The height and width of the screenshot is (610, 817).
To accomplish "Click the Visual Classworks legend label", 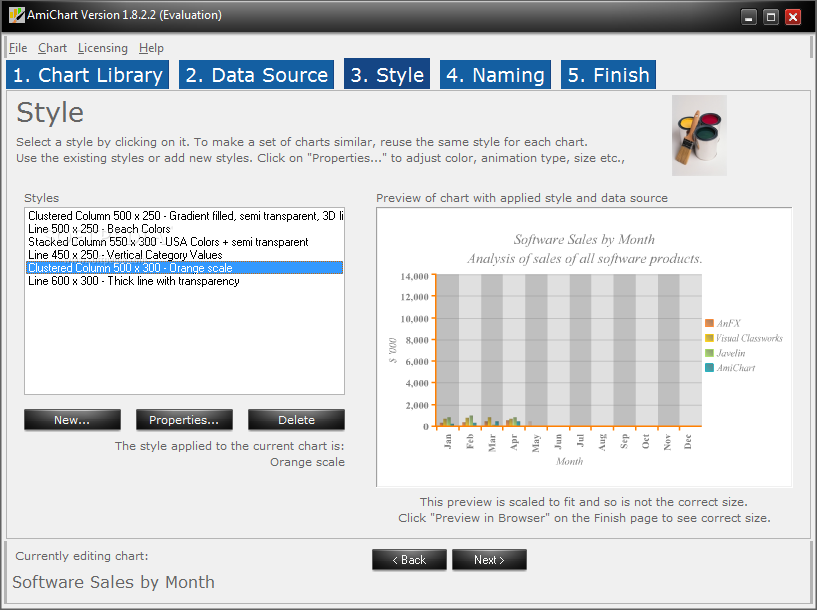I will (749, 338).
